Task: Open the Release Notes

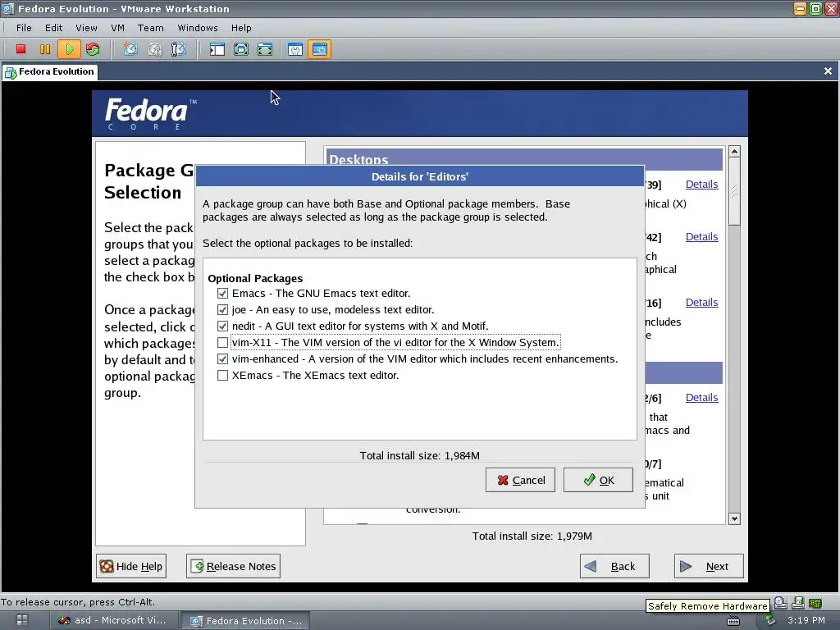Action: [233, 566]
